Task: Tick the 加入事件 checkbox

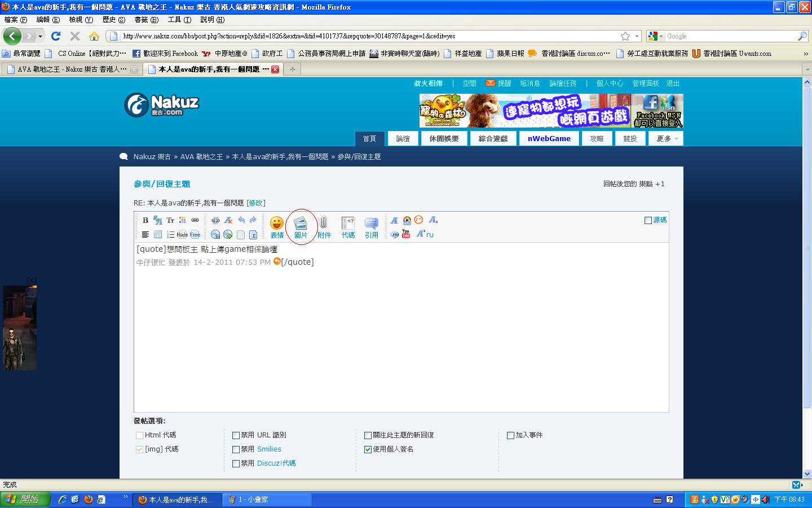Action: (510, 435)
